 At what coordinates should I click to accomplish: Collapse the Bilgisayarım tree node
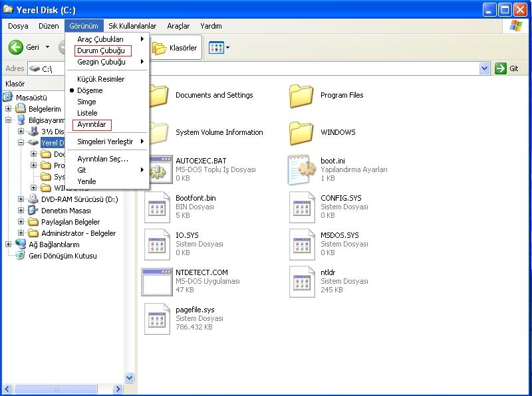tap(9, 120)
